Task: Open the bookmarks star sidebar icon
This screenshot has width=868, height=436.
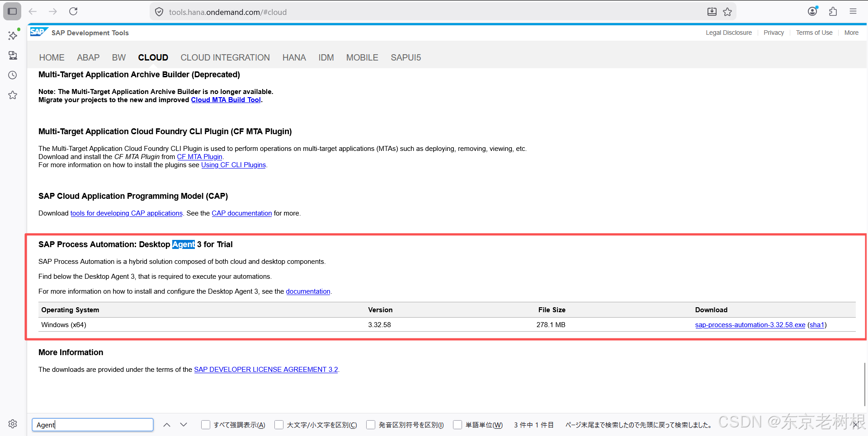Action: click(x=13, y=95)
